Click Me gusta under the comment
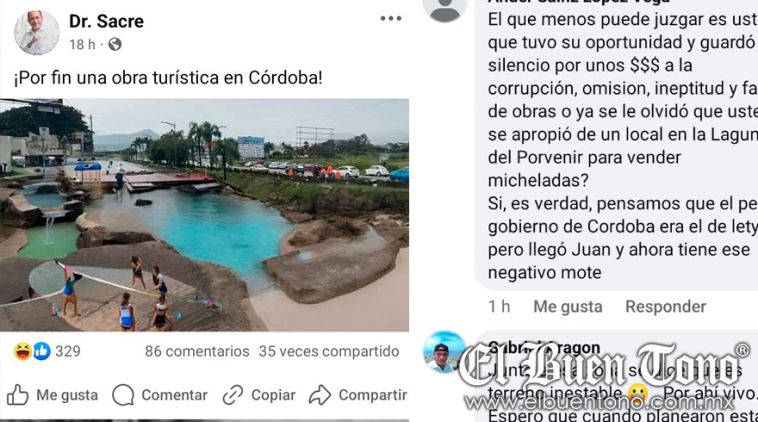 [568, 306]
